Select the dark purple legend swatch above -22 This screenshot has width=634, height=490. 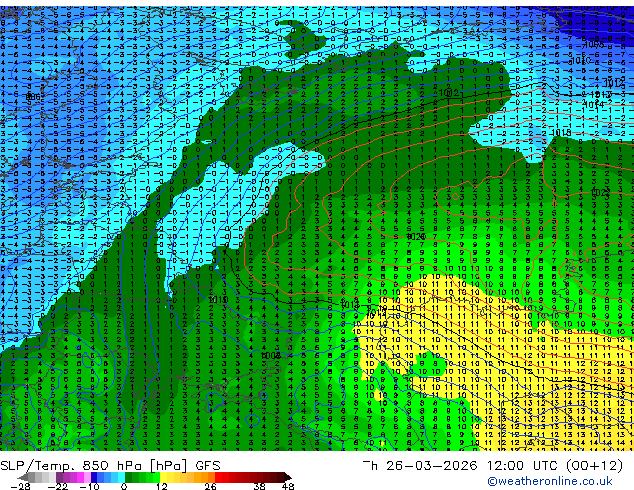point(59,477)
